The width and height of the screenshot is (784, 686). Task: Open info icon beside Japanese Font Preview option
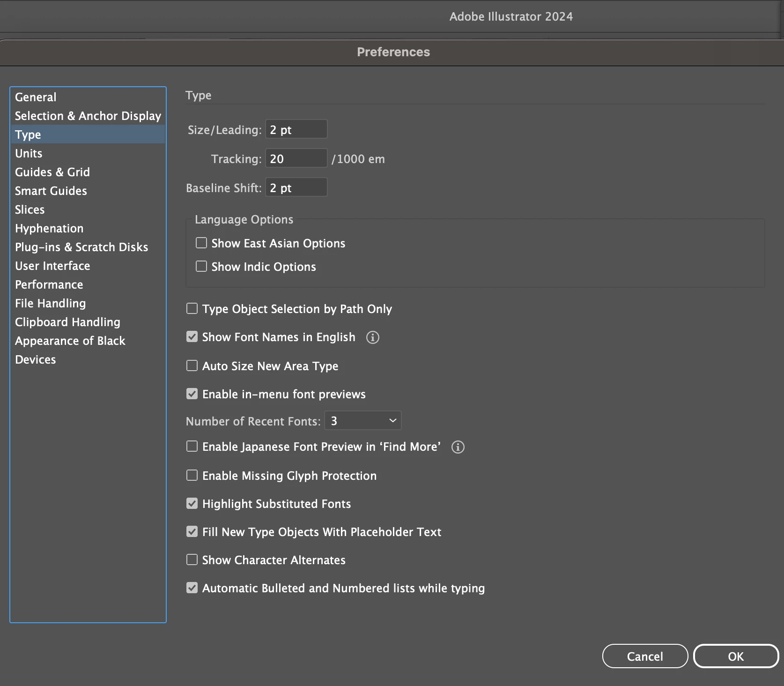458,447
